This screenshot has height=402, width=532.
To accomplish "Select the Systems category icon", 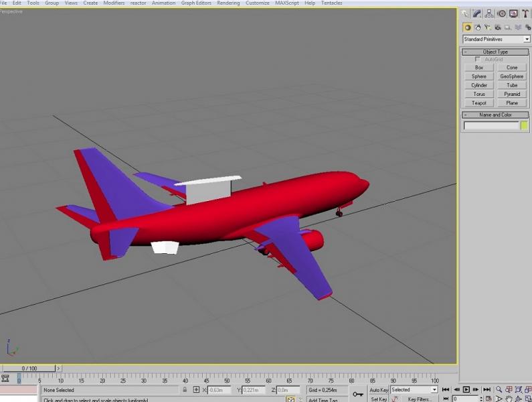I will click(527, 27).
